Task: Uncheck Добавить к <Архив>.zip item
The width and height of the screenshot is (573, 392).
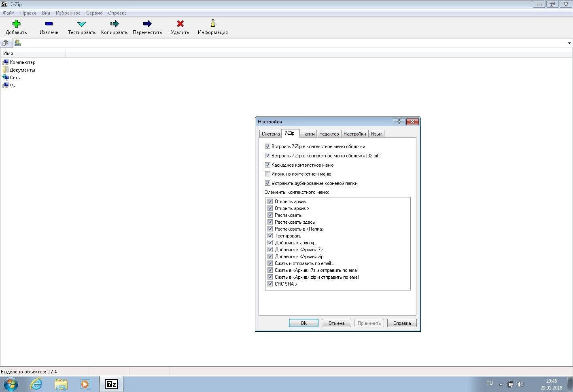Action: point(270,256)
